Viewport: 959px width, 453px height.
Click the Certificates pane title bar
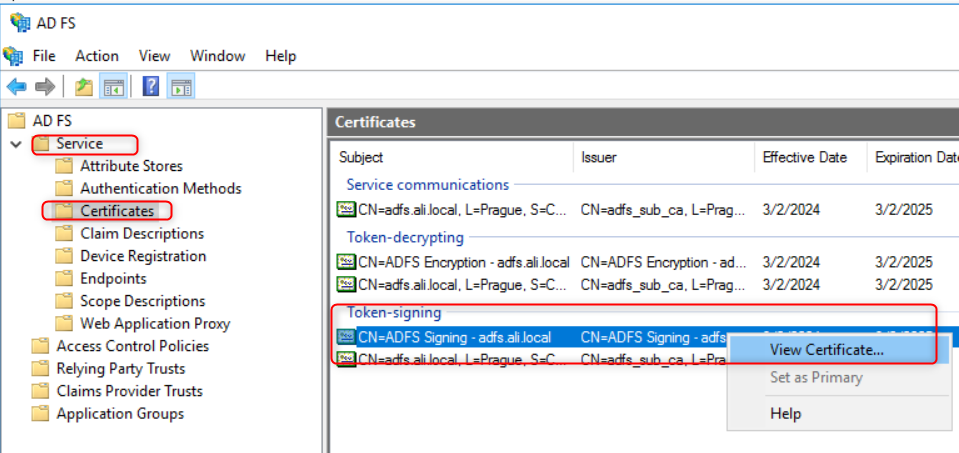[643, 122]
